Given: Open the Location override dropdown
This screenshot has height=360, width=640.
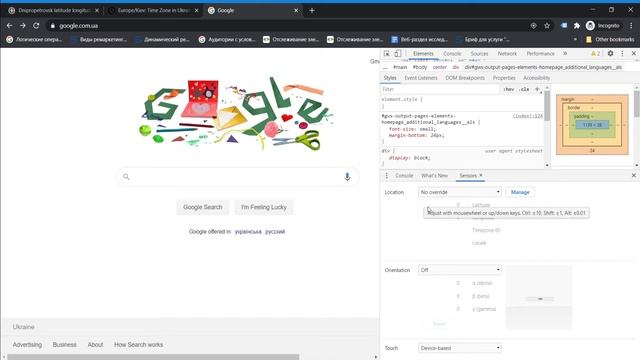Looking at the screenshot, I should pyautogui.click(x=460, y=192).
